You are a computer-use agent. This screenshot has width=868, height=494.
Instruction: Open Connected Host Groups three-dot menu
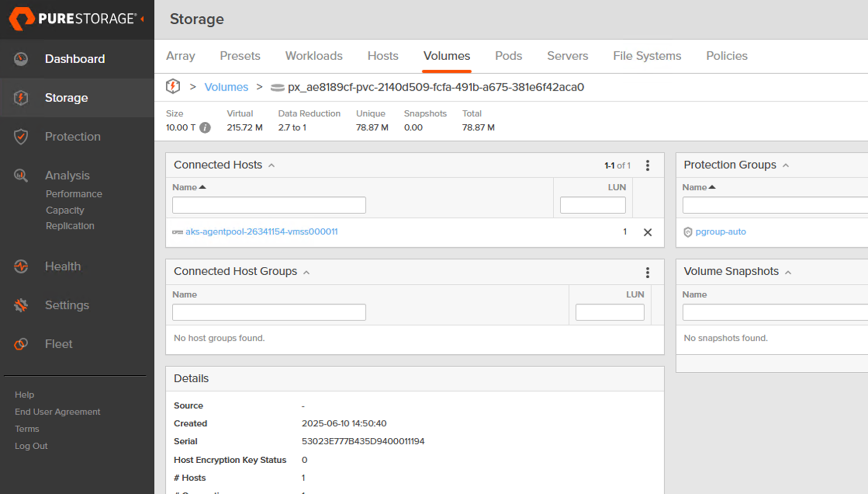648,272
